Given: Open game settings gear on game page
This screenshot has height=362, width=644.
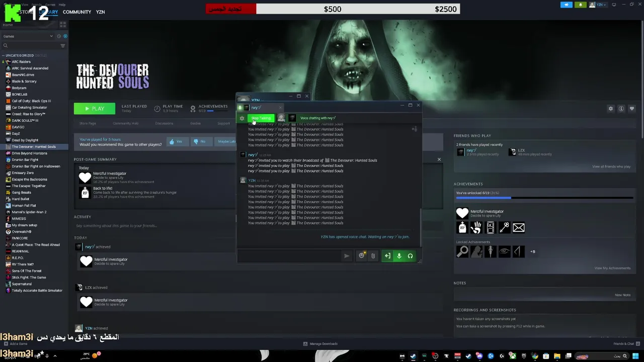Looking at the screenshot, I should (x=611, y=109).
